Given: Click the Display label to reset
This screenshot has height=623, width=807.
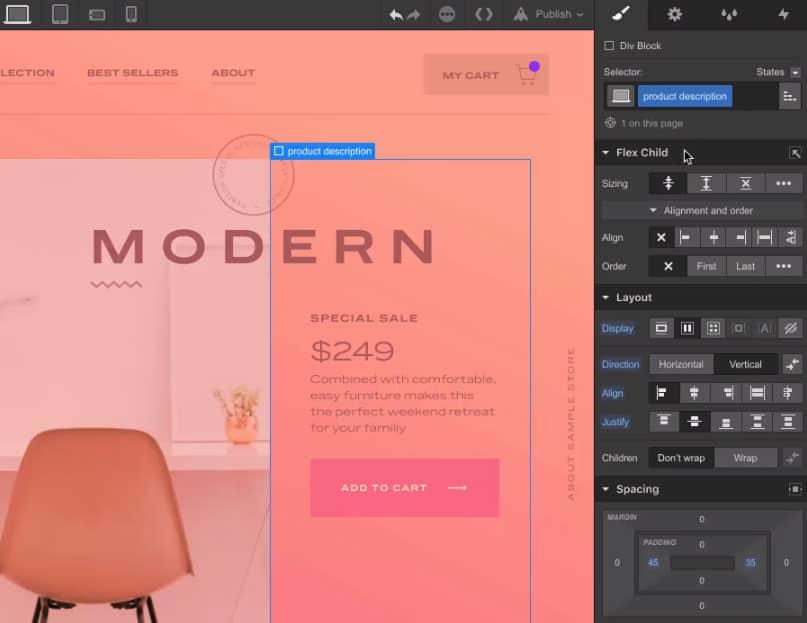Looking at the screenshot, I should click(x=618, y=328).
